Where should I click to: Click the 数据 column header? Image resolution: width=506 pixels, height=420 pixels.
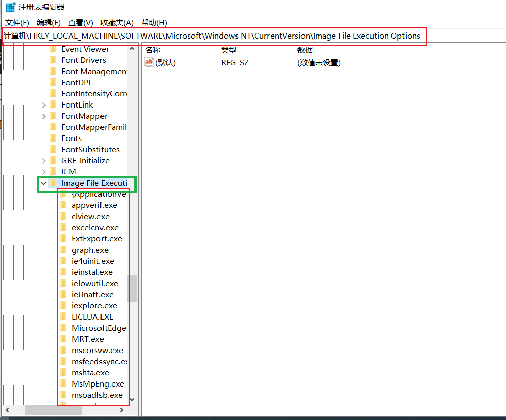tap(305, 50)
